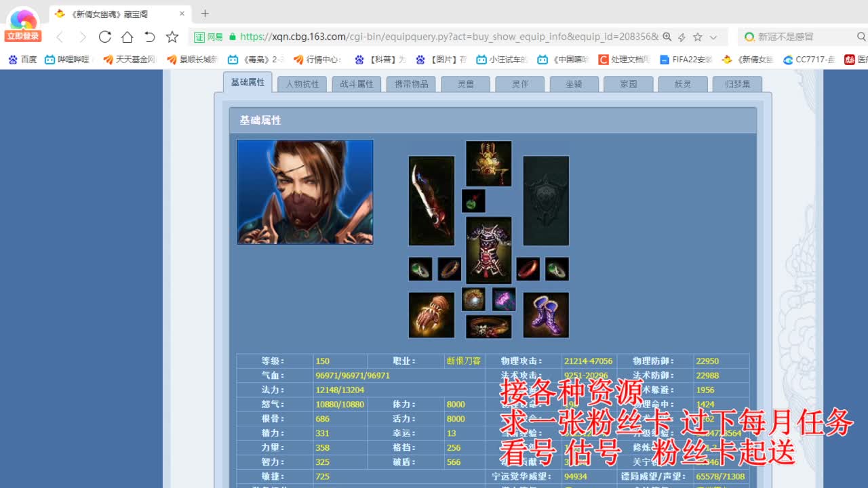This screenshot has width=868, height=488.
Task: Open the 坐骑 tab
Action: pyautogui.click(x=574, y=84)
